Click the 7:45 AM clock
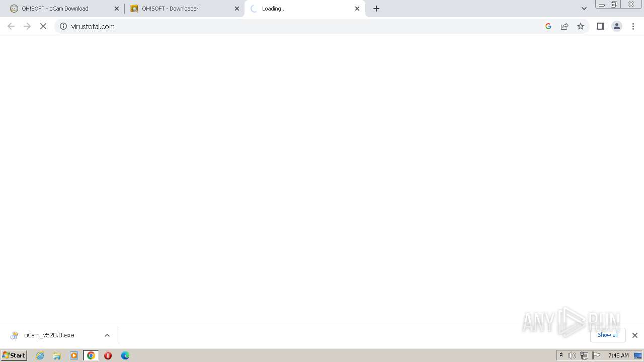The width and height of the screenshot is (644, 362). [618, 355]
